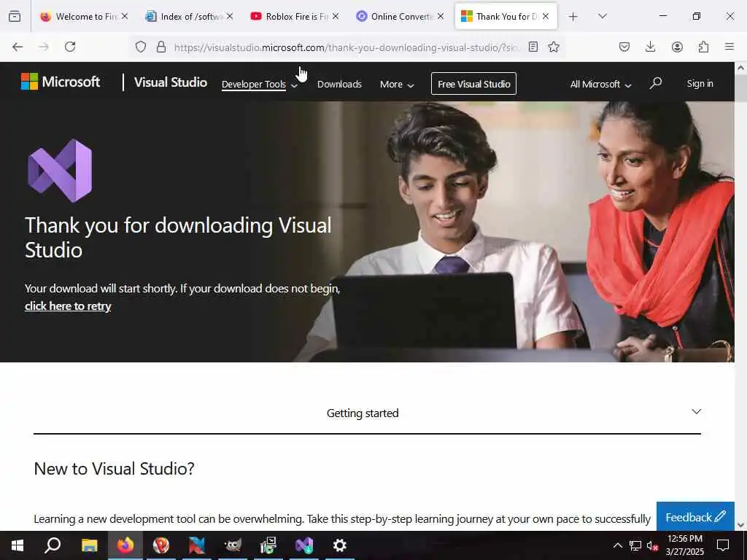Click the Microsoft logo
Viewport: 747px width, 560px height.
[61, 82]
